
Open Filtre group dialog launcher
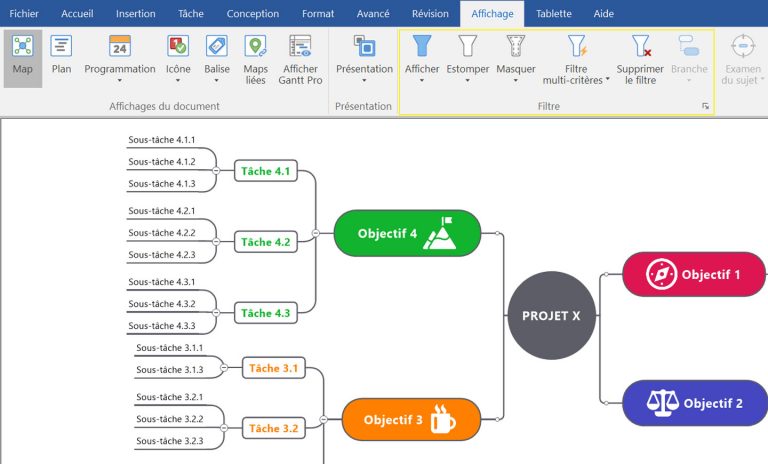coord(705,106)
